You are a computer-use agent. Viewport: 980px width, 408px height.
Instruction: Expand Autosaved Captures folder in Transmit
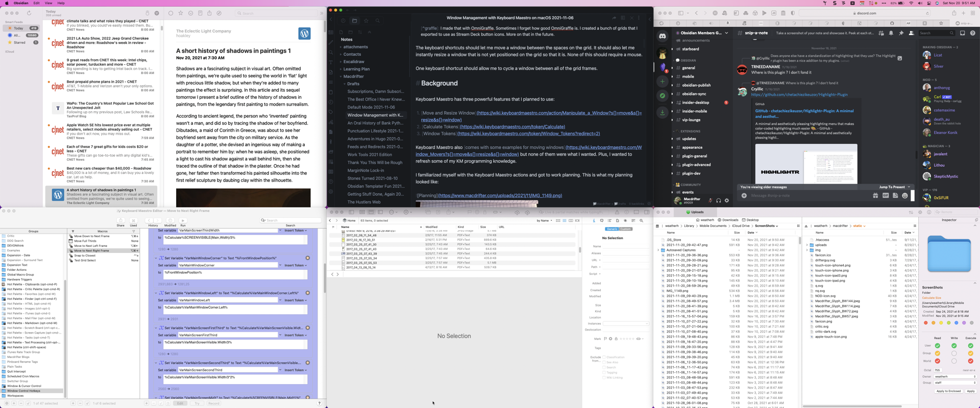[658, 250]
